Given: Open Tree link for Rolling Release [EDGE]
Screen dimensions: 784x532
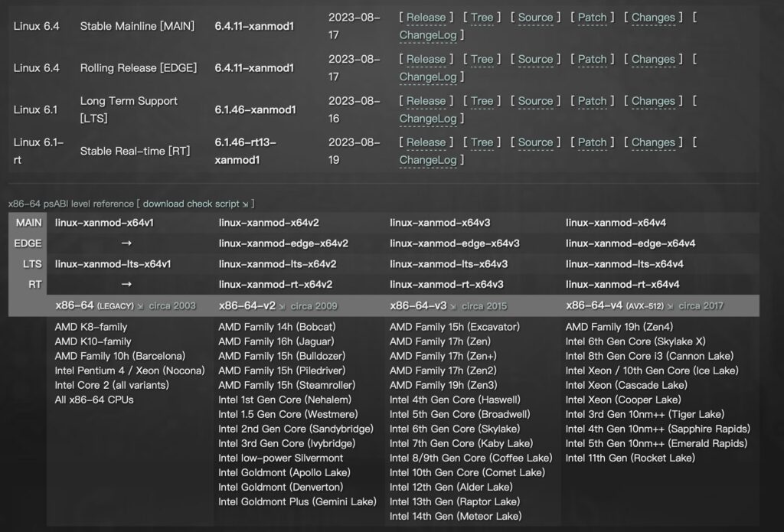Looking at the screenshot, I should coord(482,59).
